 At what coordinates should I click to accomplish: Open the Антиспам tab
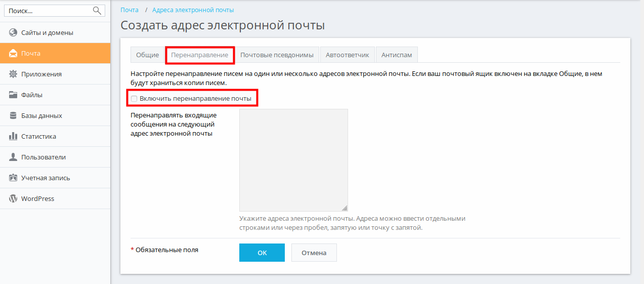(397, 55)
